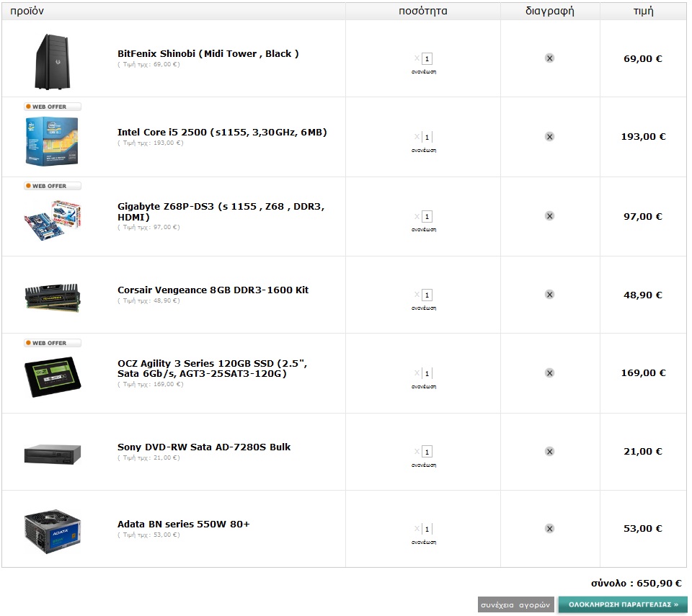Open Gigabyte Z68P-DS3 product link
692x616 pixels.
(221, 212)
